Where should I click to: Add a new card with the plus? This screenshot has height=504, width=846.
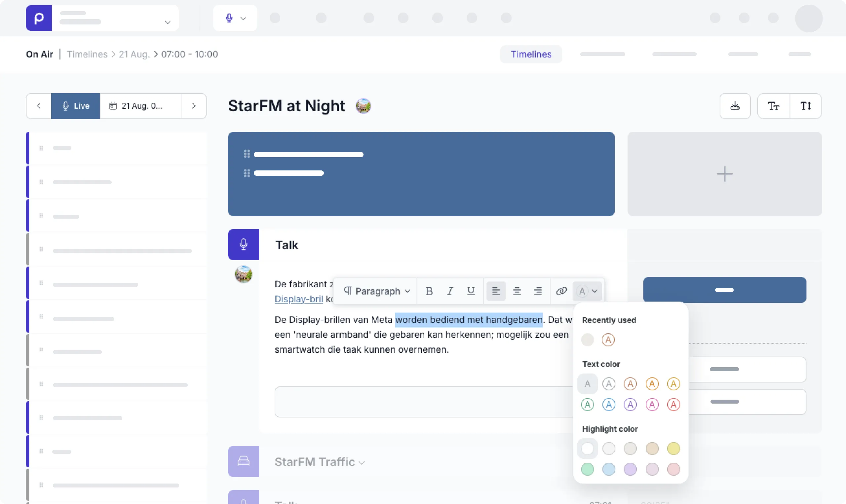724,174
